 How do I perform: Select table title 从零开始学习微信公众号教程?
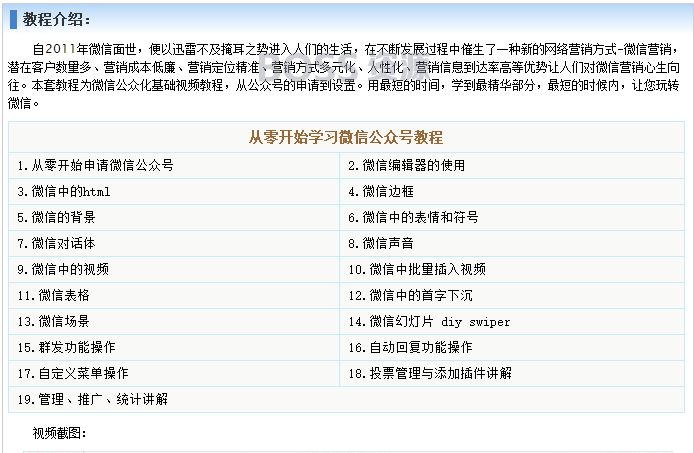[346, 137]
